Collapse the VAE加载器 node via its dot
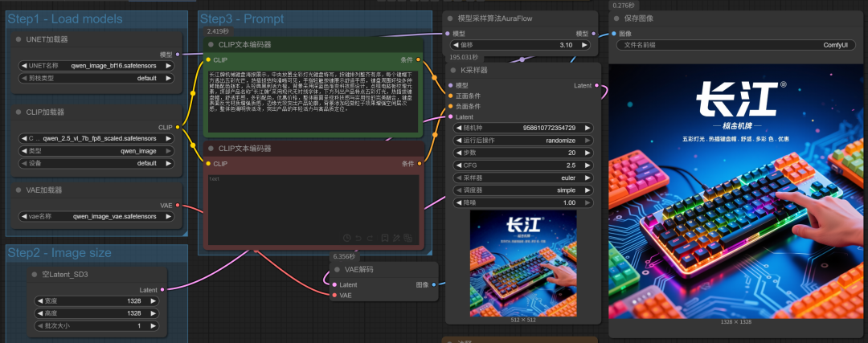The width and height of the screenshot is (868, 343). pos(18,190)
